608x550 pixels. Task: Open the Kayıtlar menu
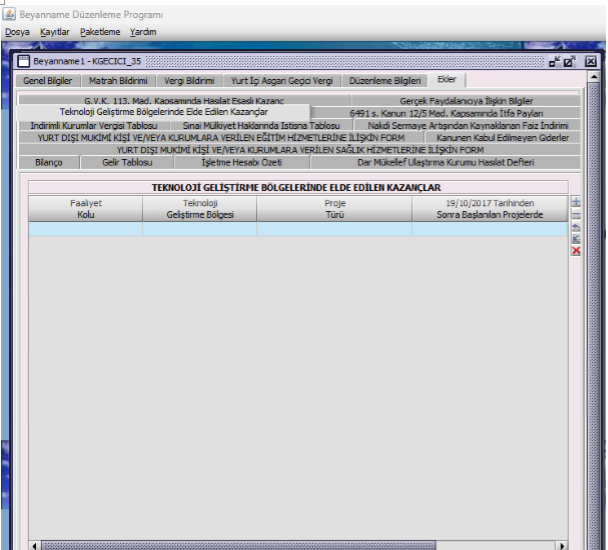pos(55,32)
